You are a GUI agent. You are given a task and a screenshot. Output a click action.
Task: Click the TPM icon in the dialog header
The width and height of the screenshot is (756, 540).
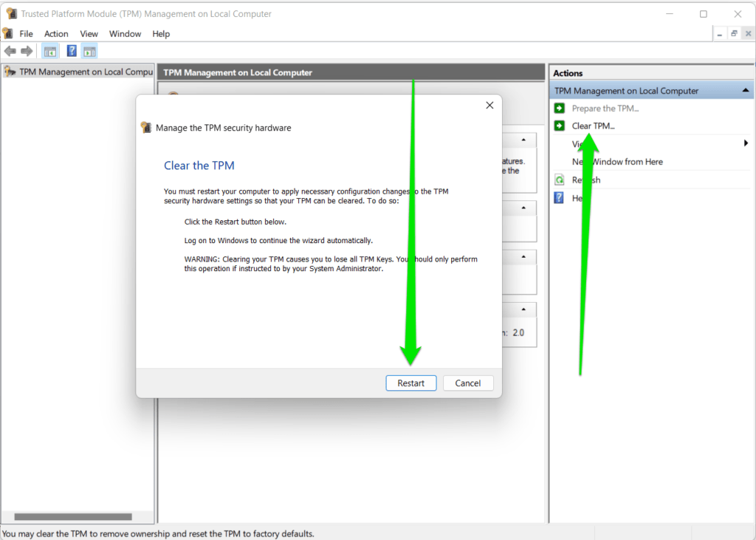[146, 127]
